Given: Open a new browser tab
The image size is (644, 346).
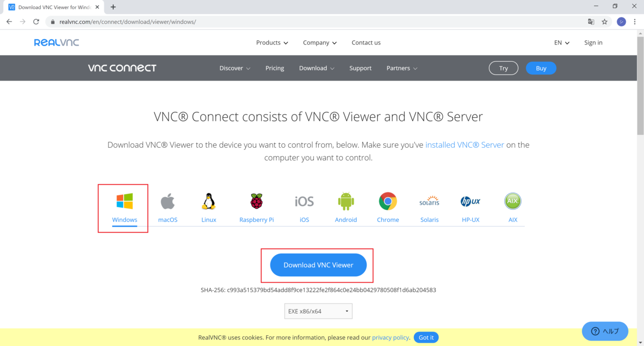Looking at the screenshot, I should point(113,7).
